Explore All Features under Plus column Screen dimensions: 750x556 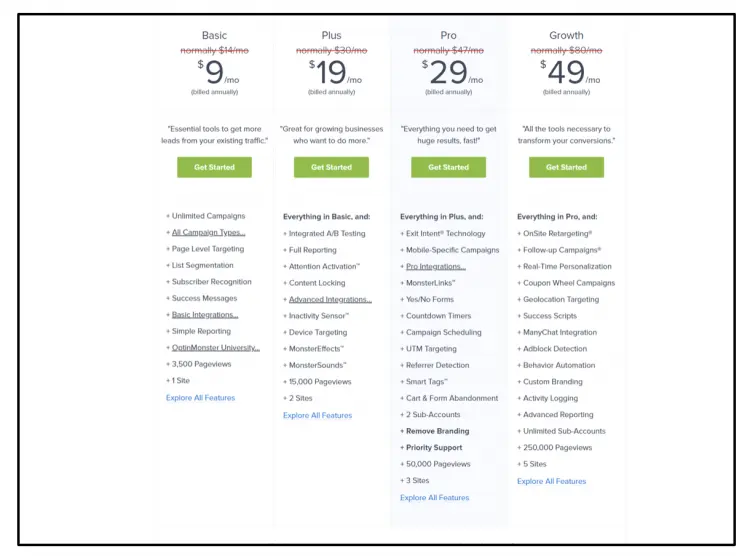(x=318, y=415)
